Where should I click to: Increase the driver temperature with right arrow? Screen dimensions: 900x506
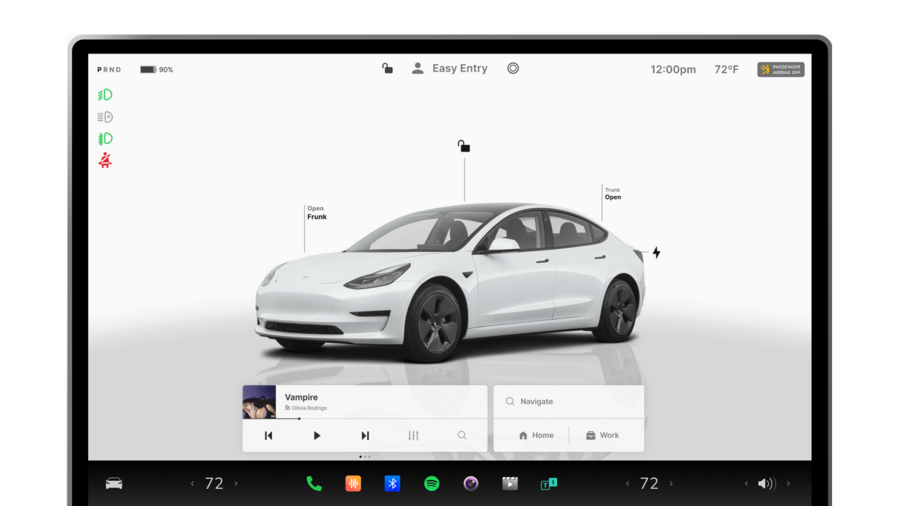pyautogui.click(x=236, y=484)
